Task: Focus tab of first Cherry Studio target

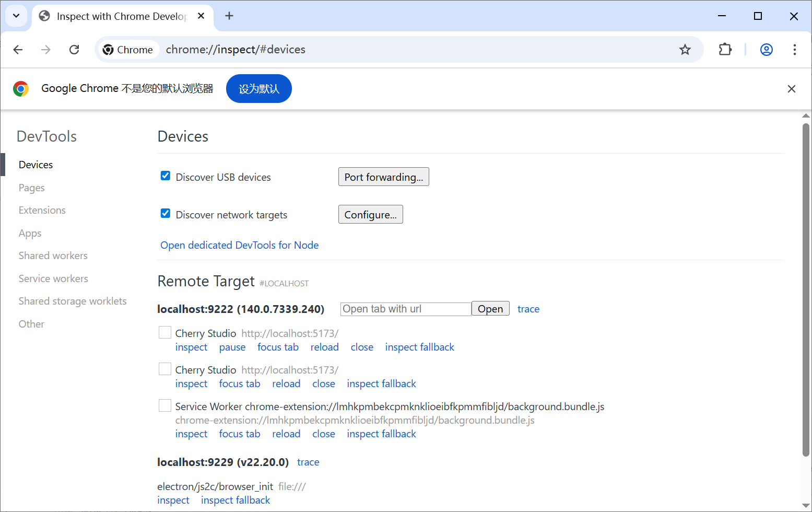Action: (278, 347)
